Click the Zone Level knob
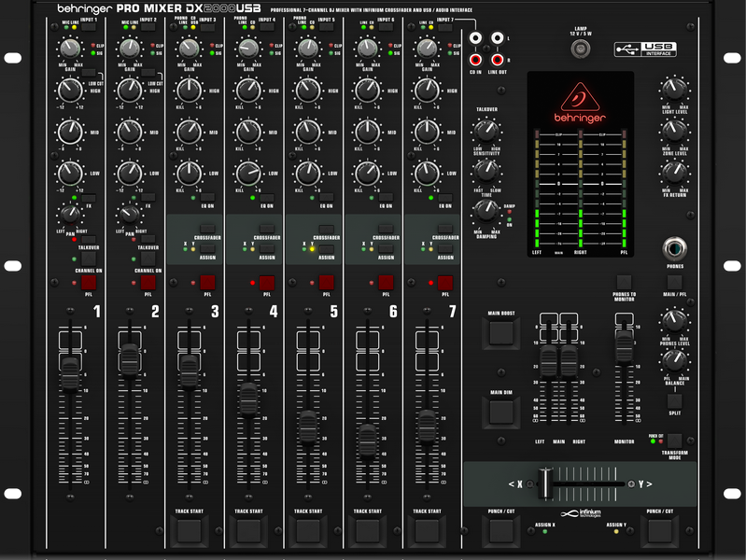The height and width of the screenshot is (560, 746). (674, 131)
